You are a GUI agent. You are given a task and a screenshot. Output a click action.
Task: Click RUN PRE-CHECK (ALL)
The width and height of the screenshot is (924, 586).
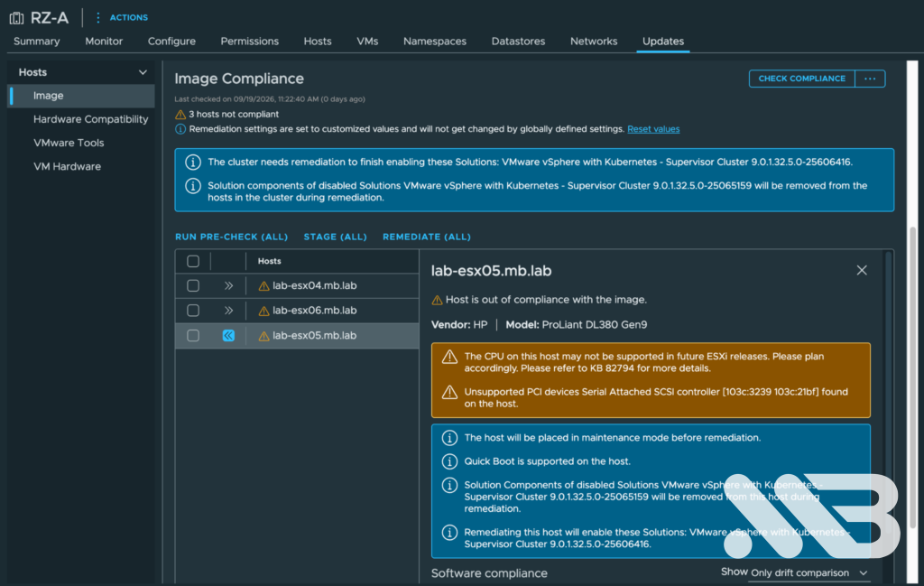click(231, 237)
